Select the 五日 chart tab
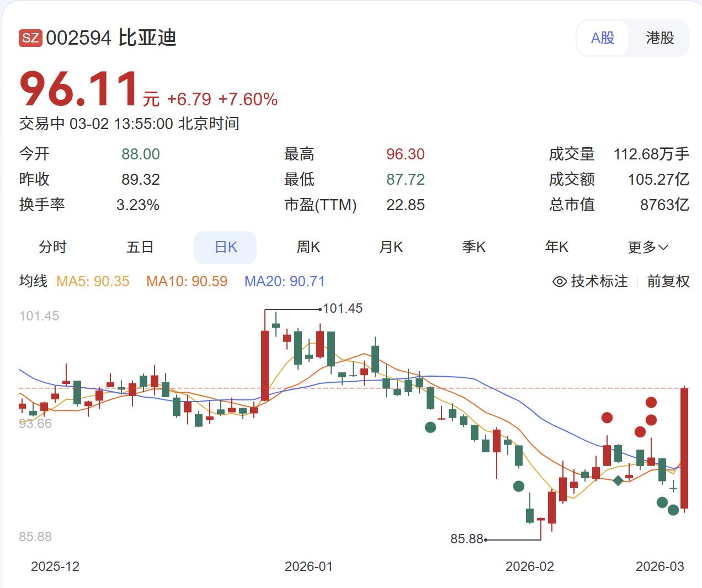 click(x=140, y=247)
